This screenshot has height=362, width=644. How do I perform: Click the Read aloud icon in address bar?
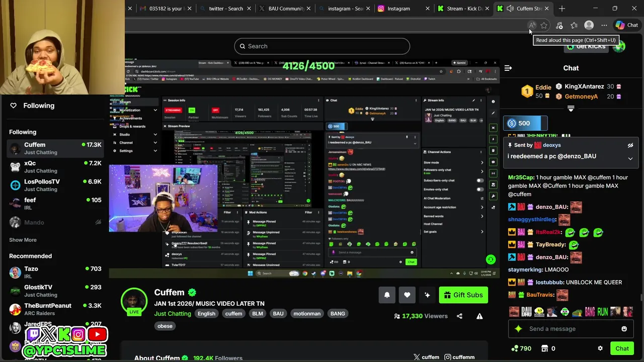click(532, 25)
